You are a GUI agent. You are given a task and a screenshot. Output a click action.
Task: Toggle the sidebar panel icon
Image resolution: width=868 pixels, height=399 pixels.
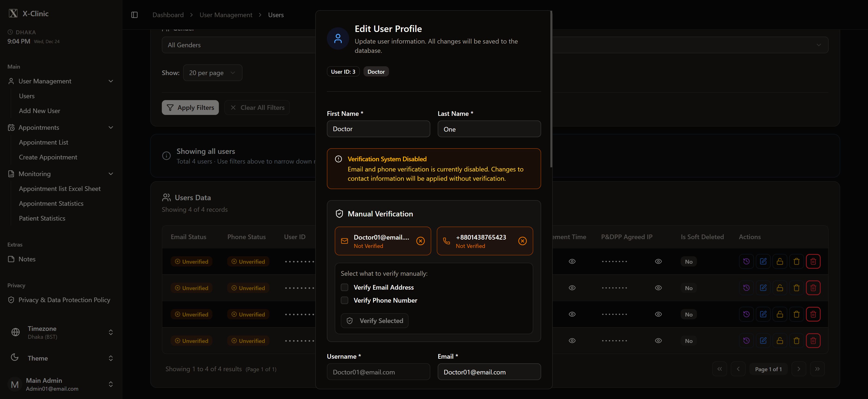[x=134, y=15]
